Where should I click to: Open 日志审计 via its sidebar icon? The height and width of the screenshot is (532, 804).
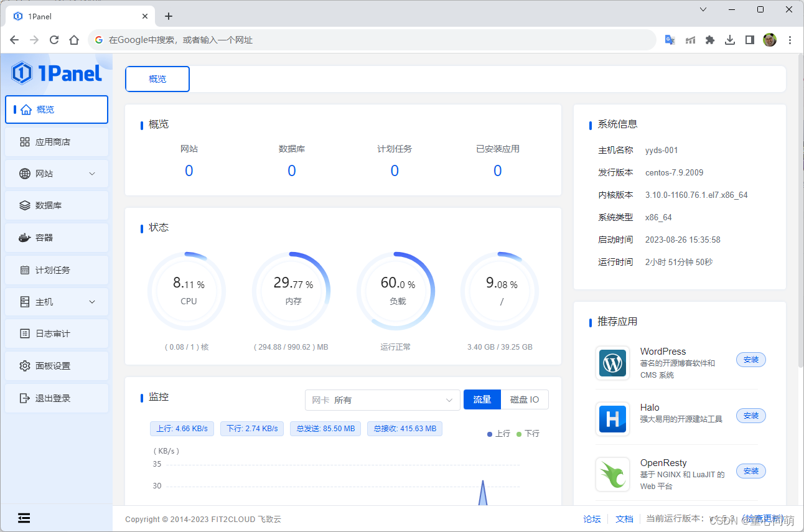click(x=25, y=334)
